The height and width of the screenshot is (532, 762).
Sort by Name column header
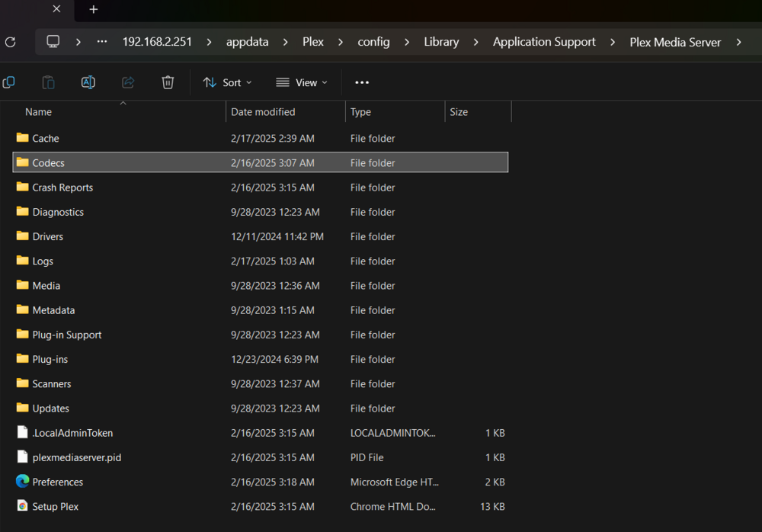coord(38,112)
